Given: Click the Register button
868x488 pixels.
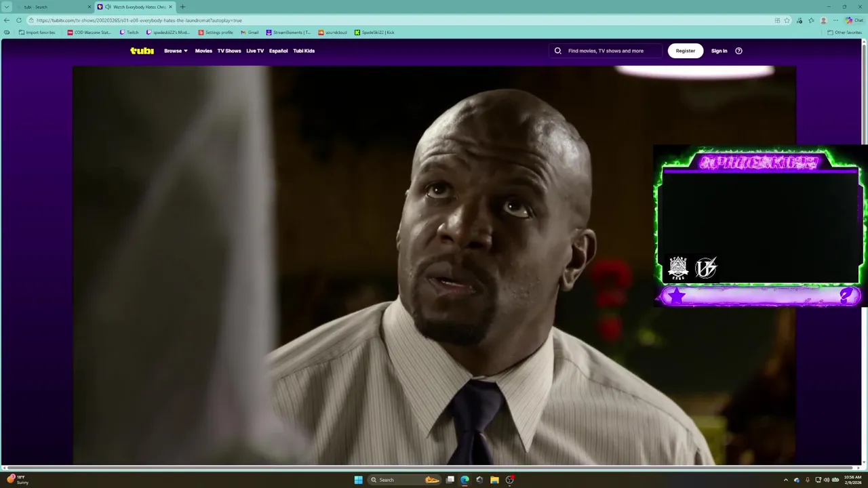Looking at the screenshot, I should [686, 51].
